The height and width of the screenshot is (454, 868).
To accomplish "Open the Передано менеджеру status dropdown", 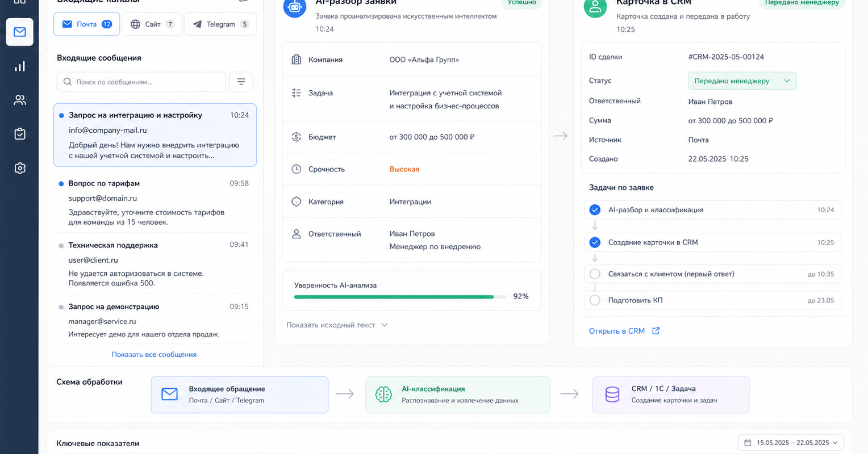I will pyautogui.click(x=742, y=81).
